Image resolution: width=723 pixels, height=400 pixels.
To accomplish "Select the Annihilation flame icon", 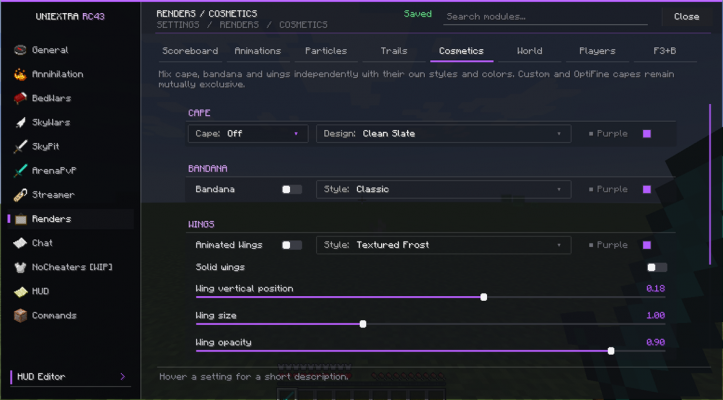I will [x=20, y=74].
